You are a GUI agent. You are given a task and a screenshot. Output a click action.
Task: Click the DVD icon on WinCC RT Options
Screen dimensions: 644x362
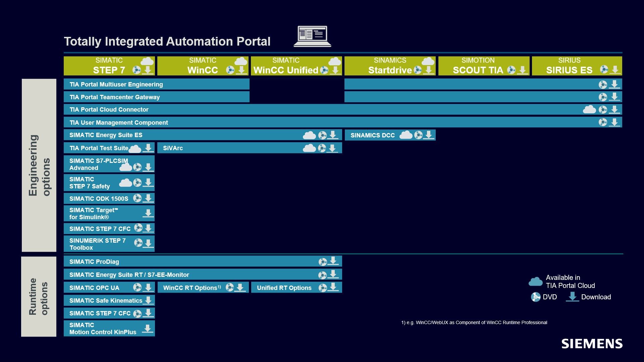coord(230,288)
